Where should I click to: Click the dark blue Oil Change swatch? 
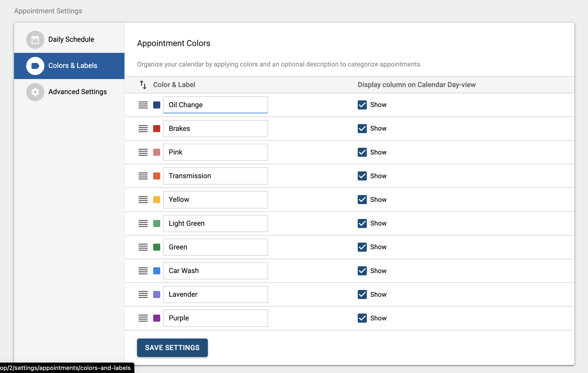(157, 105)
